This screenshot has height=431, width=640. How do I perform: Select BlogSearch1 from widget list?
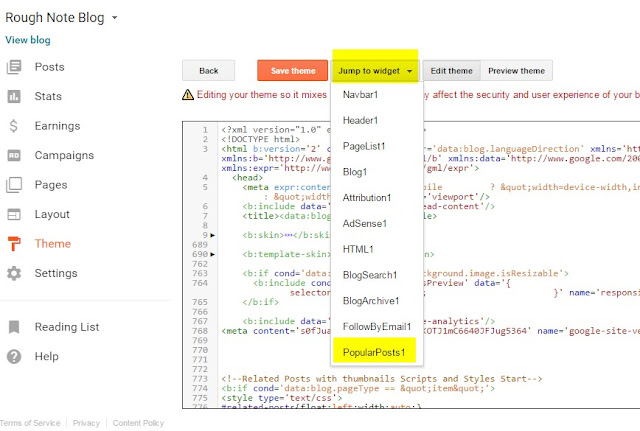pyautogui.click(x=370, y=275)
